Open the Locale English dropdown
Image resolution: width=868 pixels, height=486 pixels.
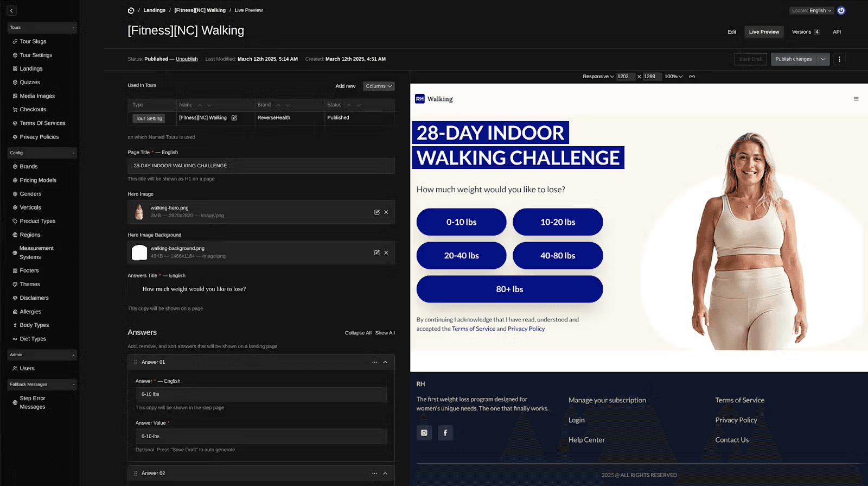point(812,10)
